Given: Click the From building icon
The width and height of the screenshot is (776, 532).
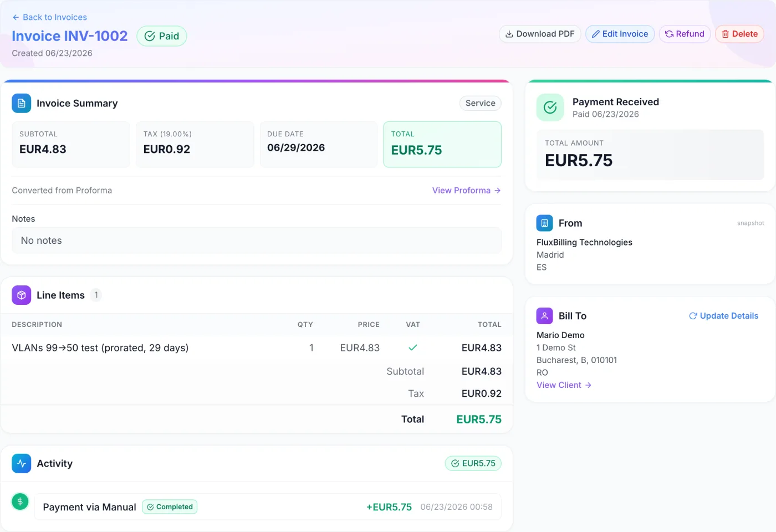Looking at the screenshot, I should pos(544,223).
